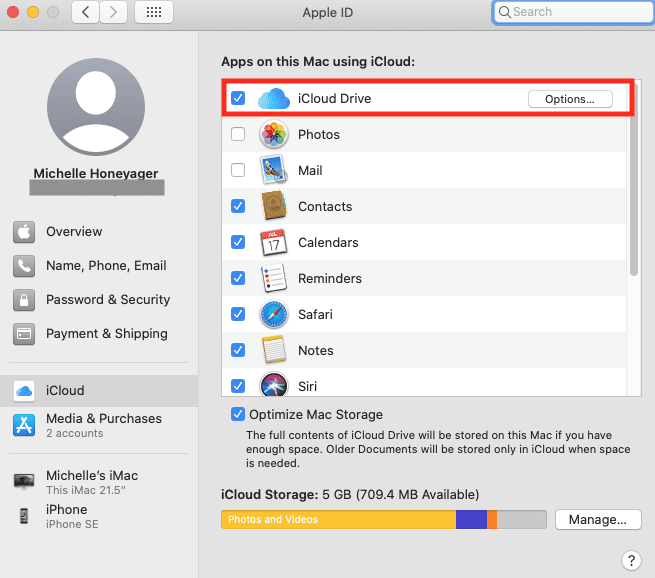Disable the Contacts checkbox
This screenshot has width=655, height=578.
pyautogui.click(x=238, y=206)
